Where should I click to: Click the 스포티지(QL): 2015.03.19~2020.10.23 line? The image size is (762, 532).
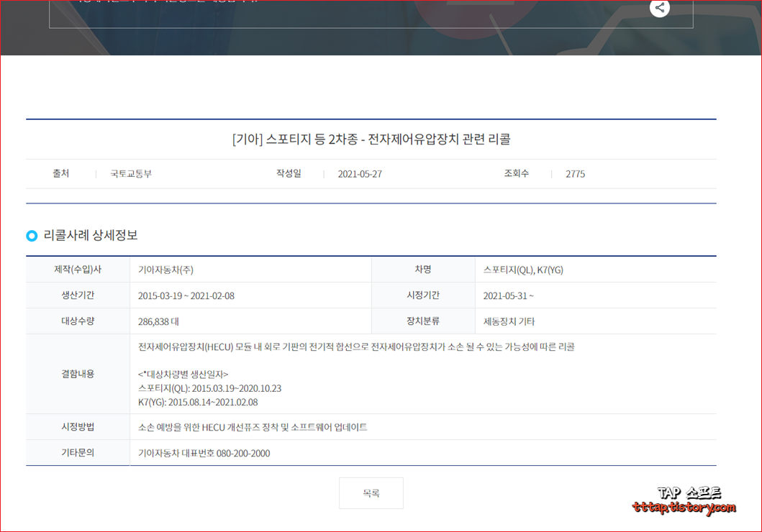[x=209, y=388]
